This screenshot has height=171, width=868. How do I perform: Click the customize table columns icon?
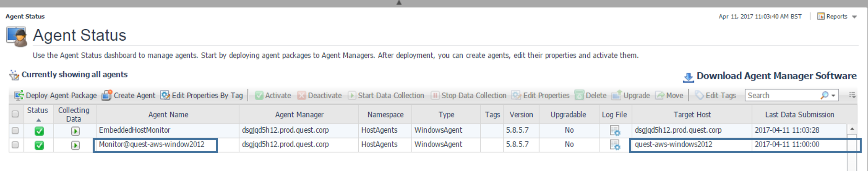pyautogui.click(x=852, y=95)
